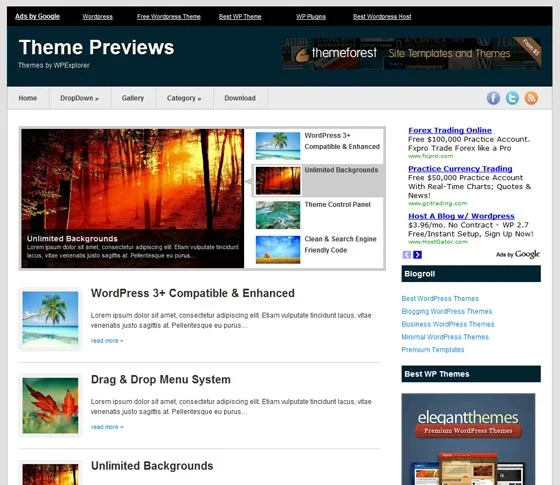The height and width of the screenshot is (485, 560).
Task: Click the themeforest banner ad
Action: click(x=411, y=53)
